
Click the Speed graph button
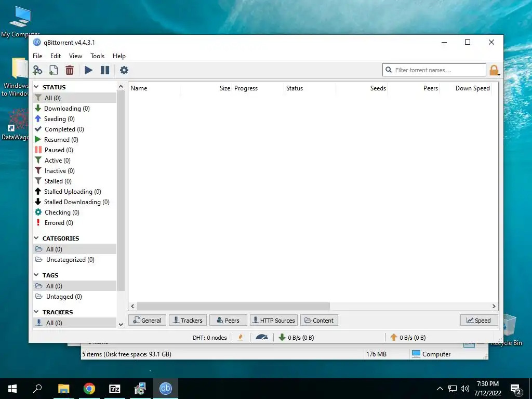click(x=478, y=320)
